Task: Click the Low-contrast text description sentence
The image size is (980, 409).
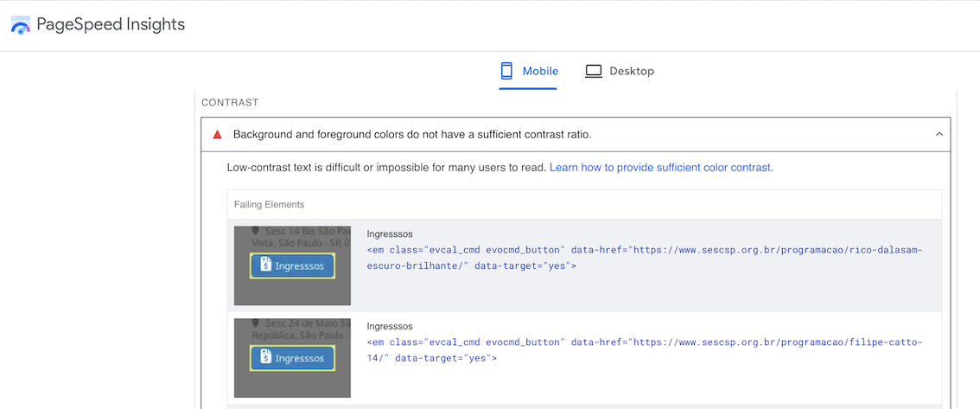Action: [387, 168]
